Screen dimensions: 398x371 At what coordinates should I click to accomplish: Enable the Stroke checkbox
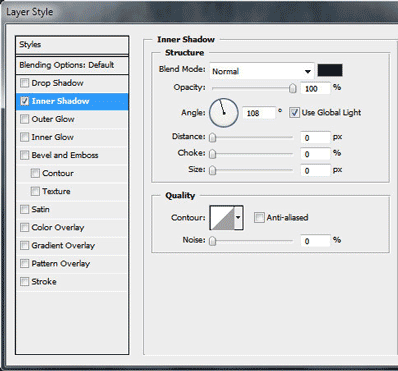click(24, 281)
